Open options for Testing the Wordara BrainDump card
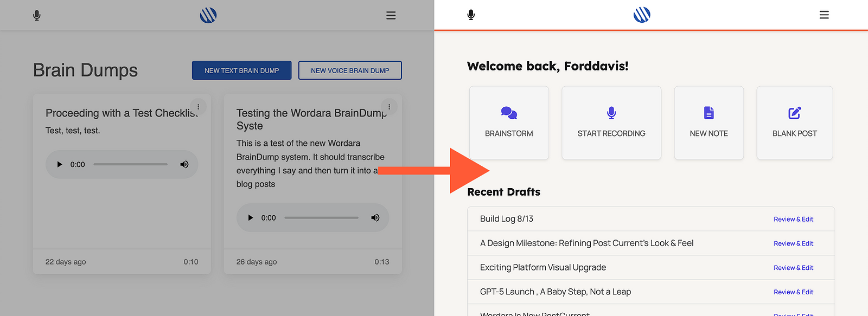Viewport: 868px width, 316px height. (x=389, y=107)
